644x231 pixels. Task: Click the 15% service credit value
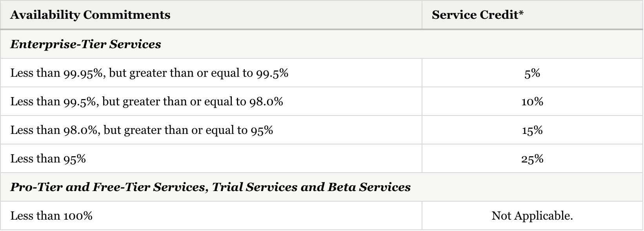(x=532, y=130)
